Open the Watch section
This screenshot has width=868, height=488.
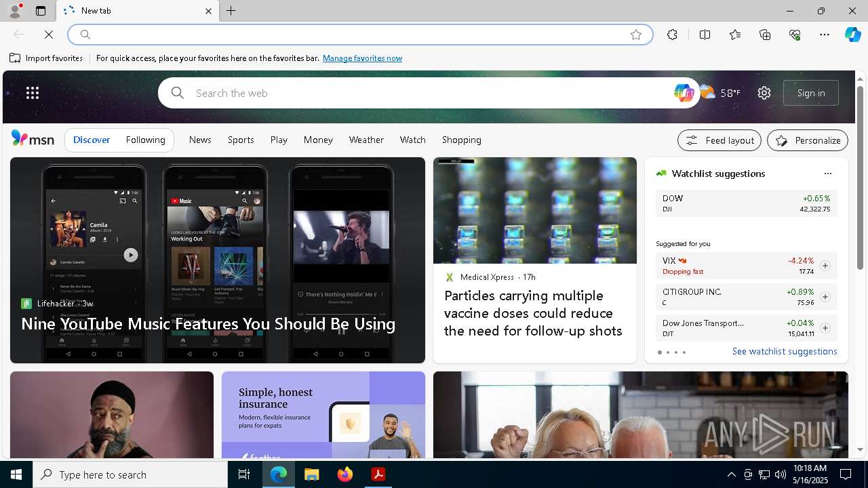pos(412,140)
